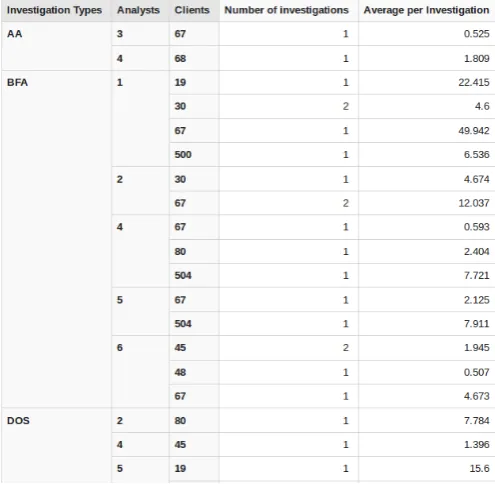Click the average value 49.942

(474, 131)
